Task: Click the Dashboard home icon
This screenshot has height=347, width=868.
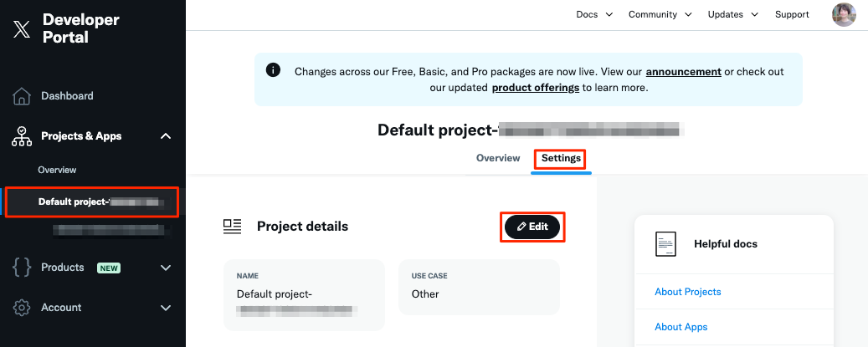Action: (x=23, y=96)
